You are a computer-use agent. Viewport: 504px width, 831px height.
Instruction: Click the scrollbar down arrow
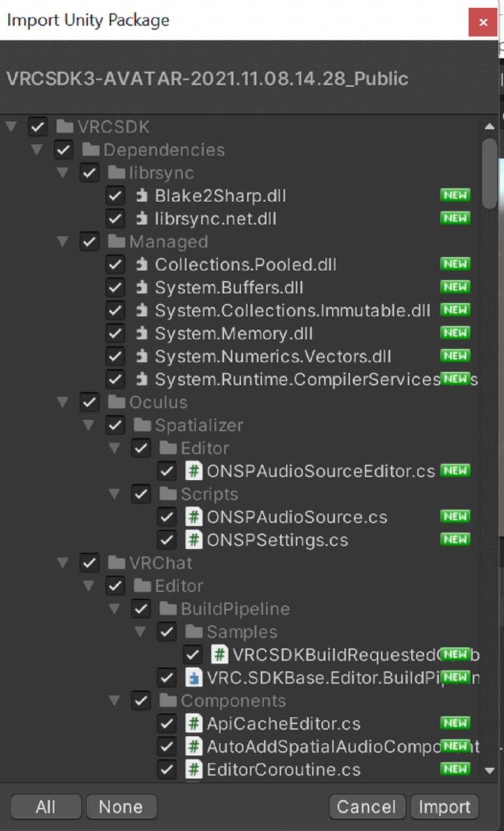click(489, 770)
